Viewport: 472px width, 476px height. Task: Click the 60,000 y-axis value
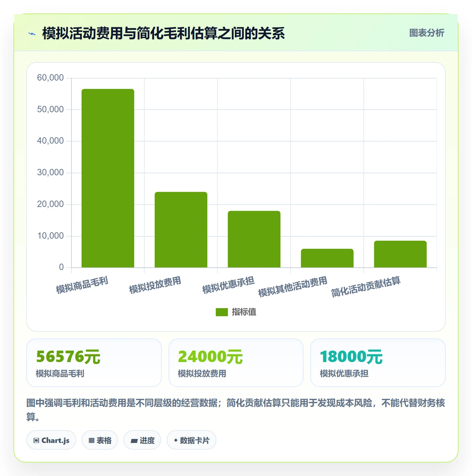(x=50, y=78)
